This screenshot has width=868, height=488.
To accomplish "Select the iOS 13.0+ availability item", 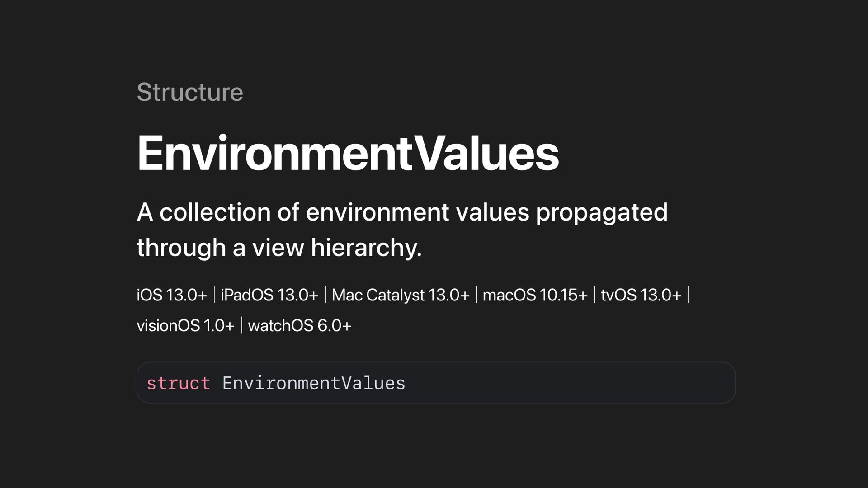I will (x=172, y=295).
